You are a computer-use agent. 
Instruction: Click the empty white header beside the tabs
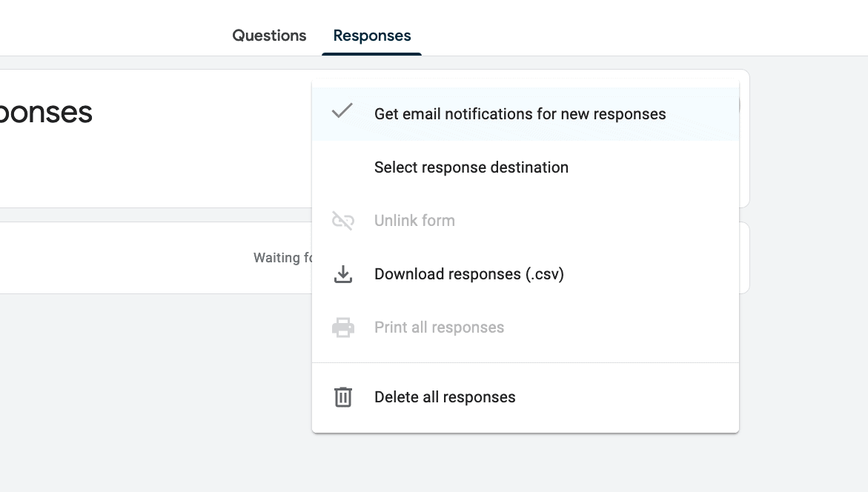click(637, 27)
